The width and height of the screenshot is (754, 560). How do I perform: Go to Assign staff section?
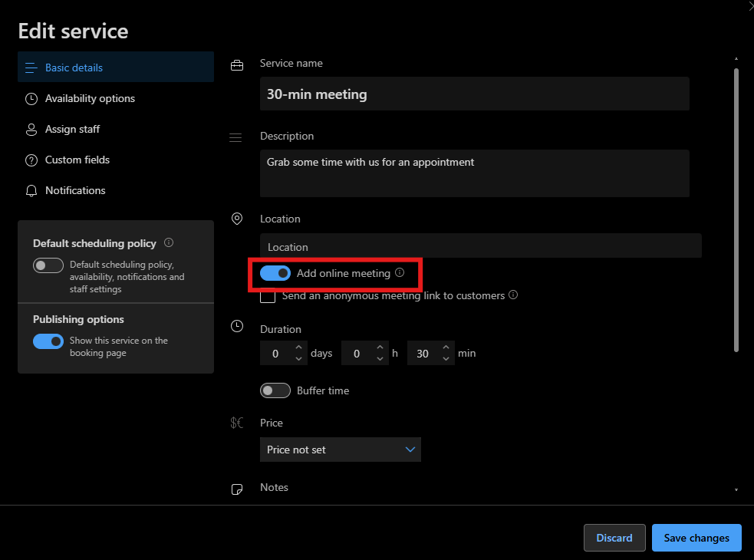point(115,129)
